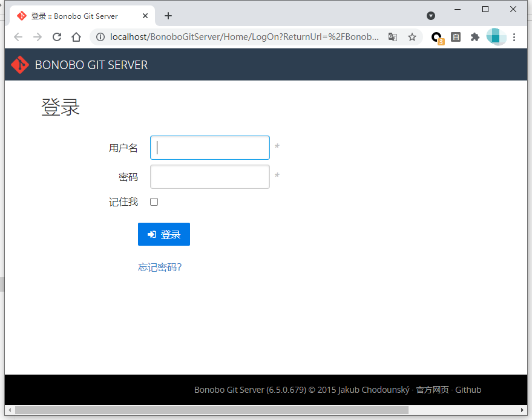Open the 忘记密码 link
The height and width of the screenshot is (420, 532).
[x=160, y=267]
